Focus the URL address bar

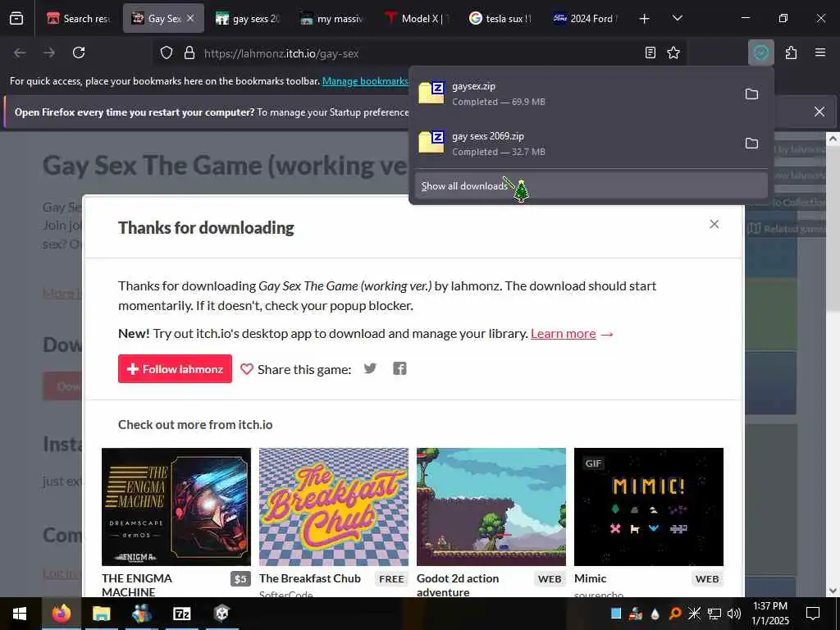pos(418,53)
